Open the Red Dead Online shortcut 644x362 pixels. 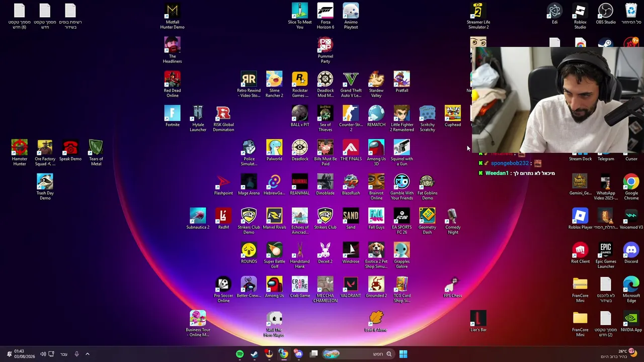tap(172, 84)
